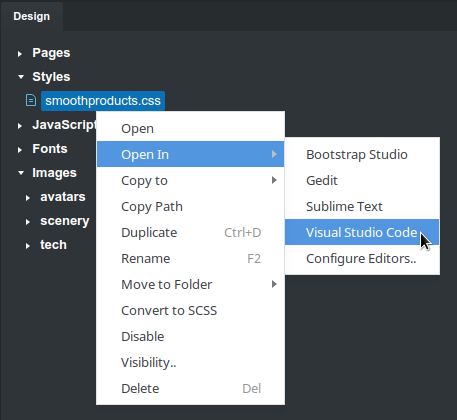
Task: Click the Move to Folder submenu arrow
Action: tap(274, 284)
